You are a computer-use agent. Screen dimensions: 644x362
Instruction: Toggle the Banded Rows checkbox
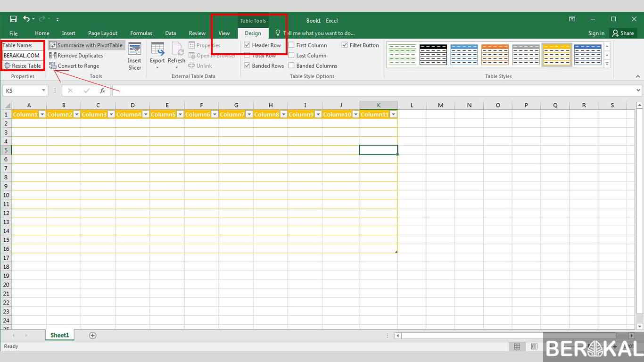click(247, 66)
